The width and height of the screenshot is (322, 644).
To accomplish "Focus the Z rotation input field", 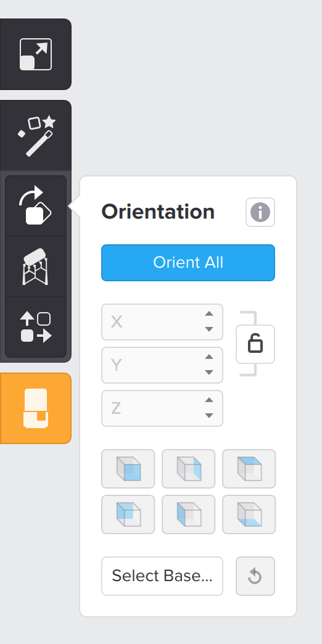I will (x=162, y=408).
